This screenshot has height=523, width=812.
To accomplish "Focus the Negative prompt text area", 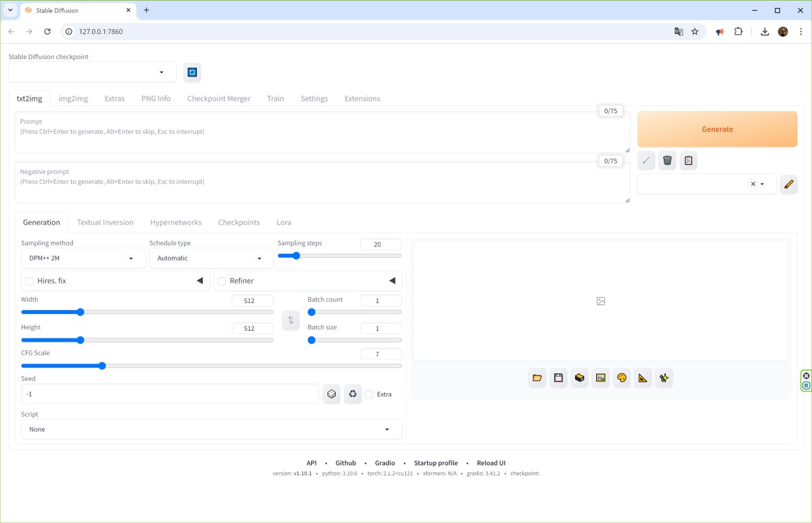I will pos(322,183).
